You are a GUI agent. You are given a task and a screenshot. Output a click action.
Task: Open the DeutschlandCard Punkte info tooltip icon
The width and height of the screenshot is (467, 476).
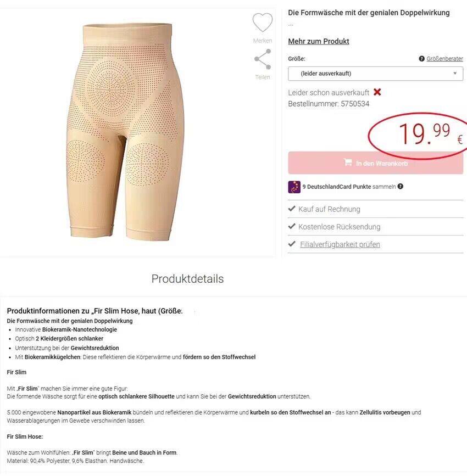(x=401, y=187)
